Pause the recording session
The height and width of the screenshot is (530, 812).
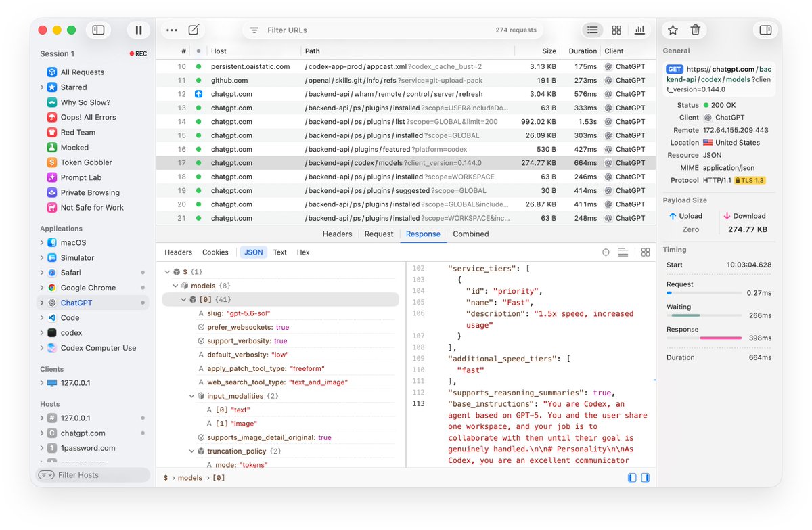tap(139, 30)
